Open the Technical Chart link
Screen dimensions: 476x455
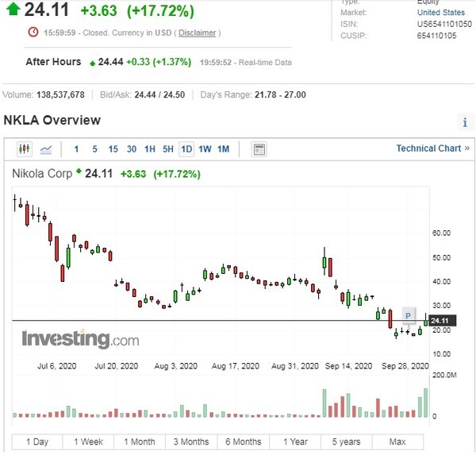click(433, 148)
